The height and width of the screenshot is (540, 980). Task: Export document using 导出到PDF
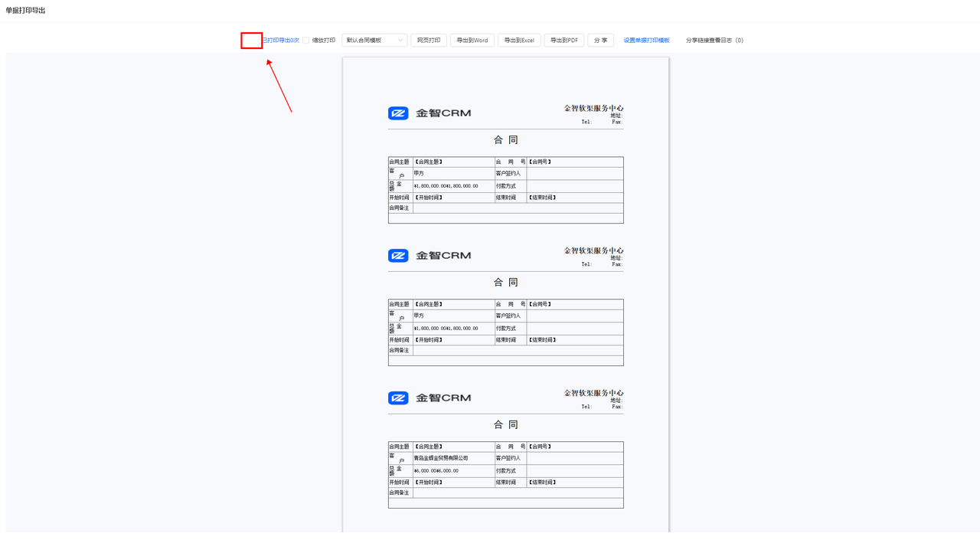tap(564, 41)
